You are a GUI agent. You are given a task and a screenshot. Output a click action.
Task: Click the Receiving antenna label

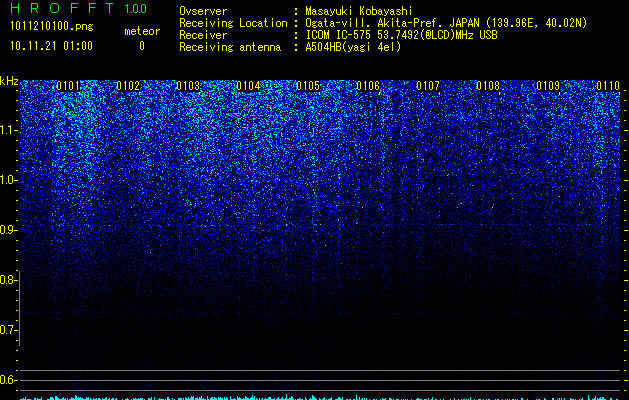tap(230, 47)
